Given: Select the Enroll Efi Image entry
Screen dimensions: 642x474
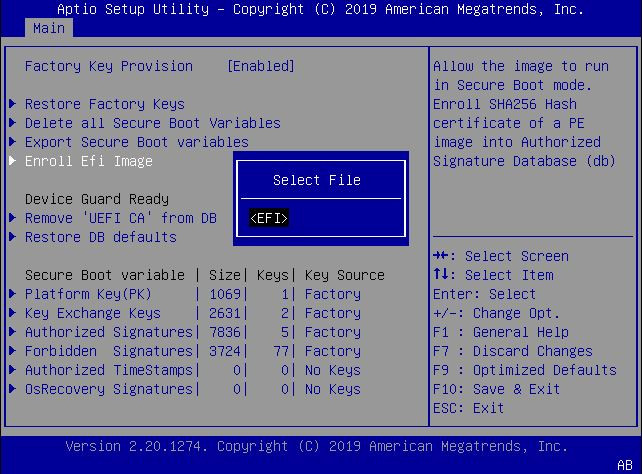Looking at the screenshot, I should click(x=88, y=161).
